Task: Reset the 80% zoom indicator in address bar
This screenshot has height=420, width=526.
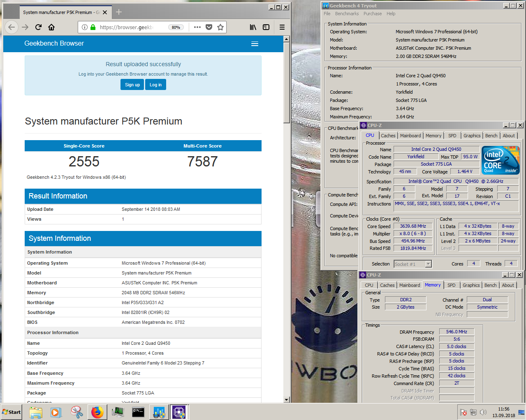Action: click(176, 27)
